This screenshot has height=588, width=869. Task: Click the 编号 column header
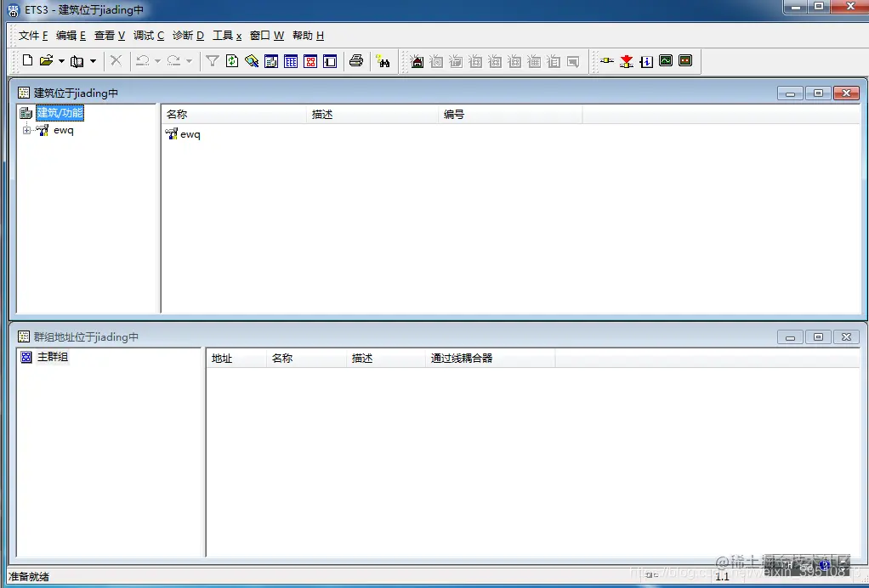[510, 114]
